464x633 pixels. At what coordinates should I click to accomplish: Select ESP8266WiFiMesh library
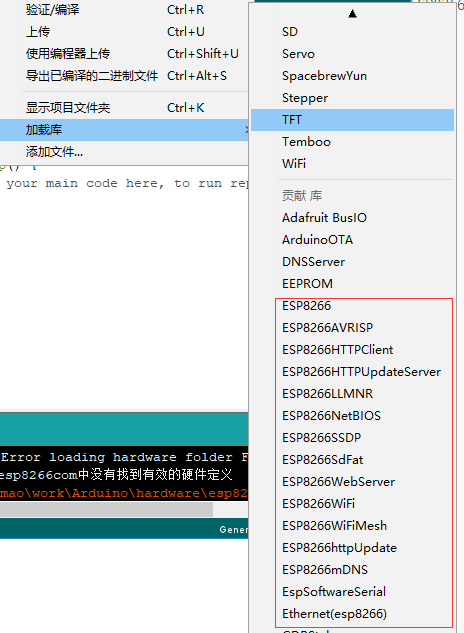coord(353,526)
